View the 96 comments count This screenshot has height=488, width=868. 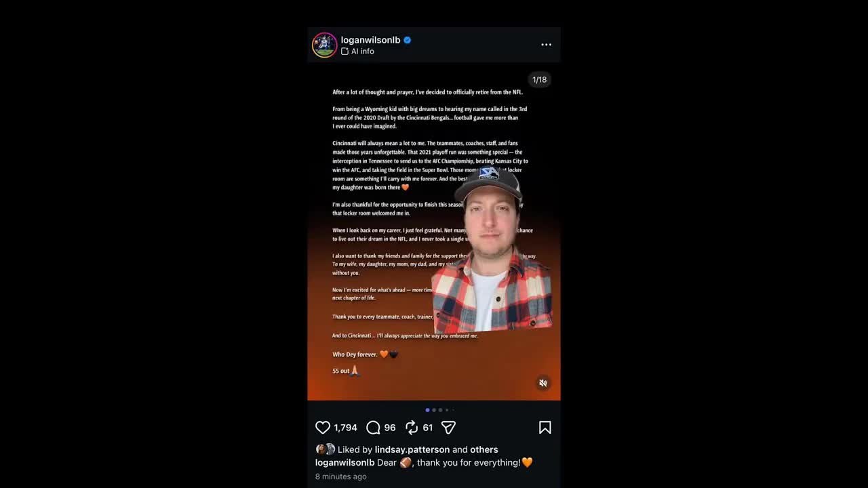[x=390, y=428]
